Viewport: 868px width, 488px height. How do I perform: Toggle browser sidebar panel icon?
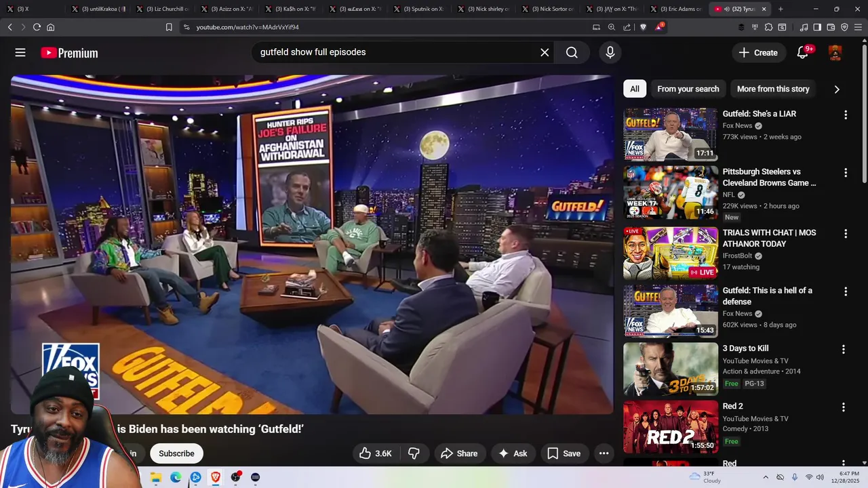pyautogui.click(x=817, y=27)
